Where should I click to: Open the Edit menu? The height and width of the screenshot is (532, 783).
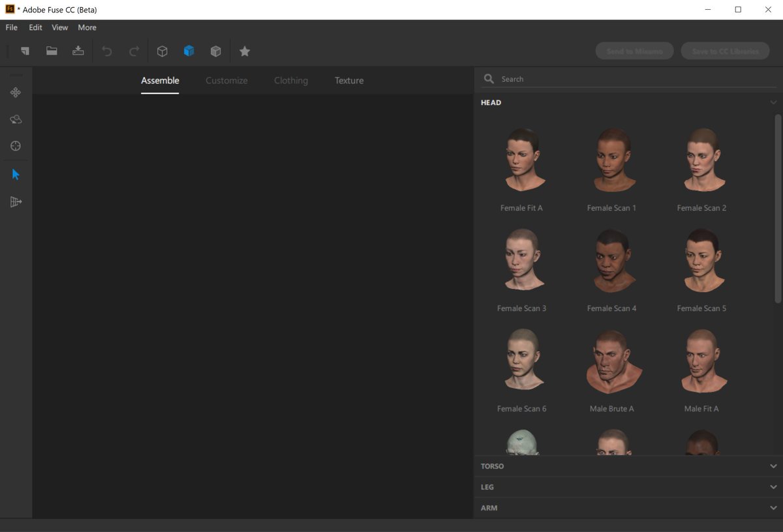pyautogui.click(x=35, y=27)
